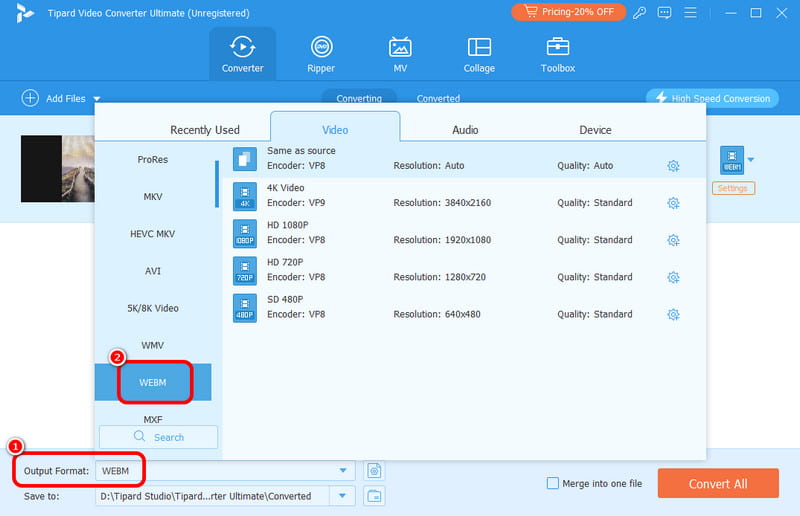
Task: Select the HEVC MKV format
Action: 153,234
